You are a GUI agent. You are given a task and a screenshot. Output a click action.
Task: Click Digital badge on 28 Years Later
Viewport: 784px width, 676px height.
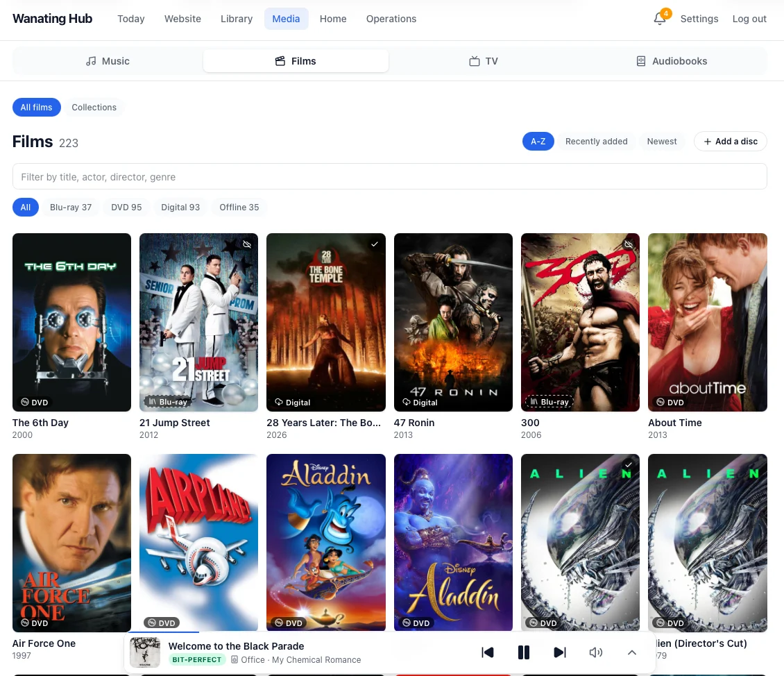pos(293,403)
